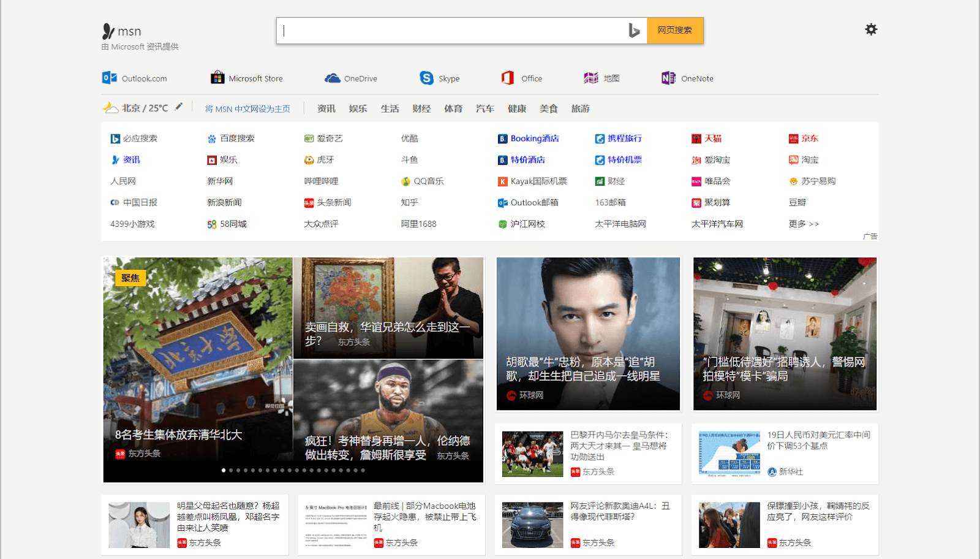Open the 4399小游戏 link
Screen dimensions: 980x559
point(132,224)
